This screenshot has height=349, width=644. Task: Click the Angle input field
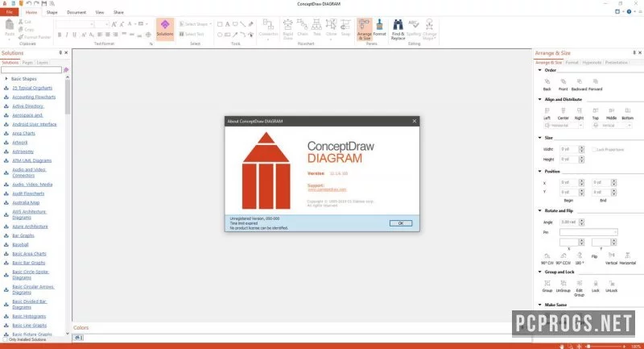(569, 222)
